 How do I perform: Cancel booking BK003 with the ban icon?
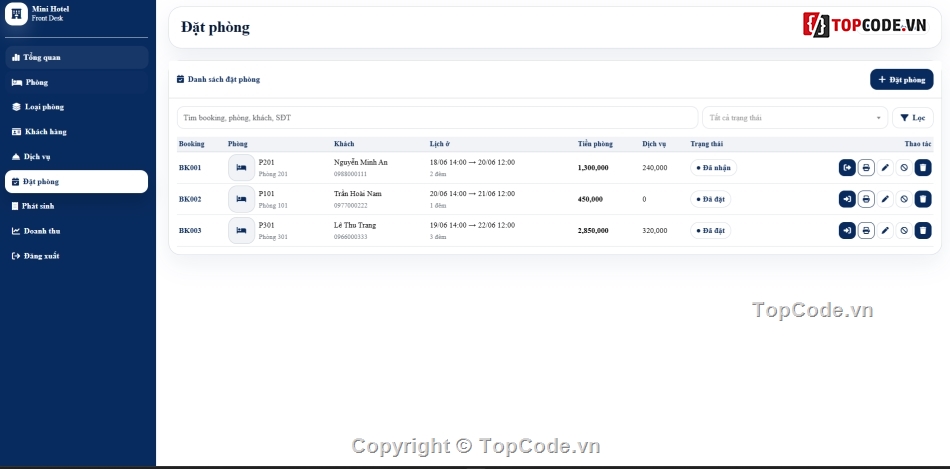904,231
